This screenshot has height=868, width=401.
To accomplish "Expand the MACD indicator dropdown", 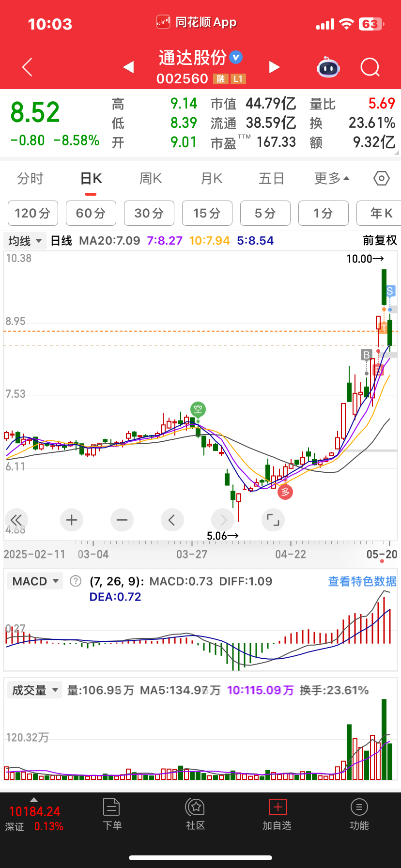I will pyautogui.click(x=35, y=581).
